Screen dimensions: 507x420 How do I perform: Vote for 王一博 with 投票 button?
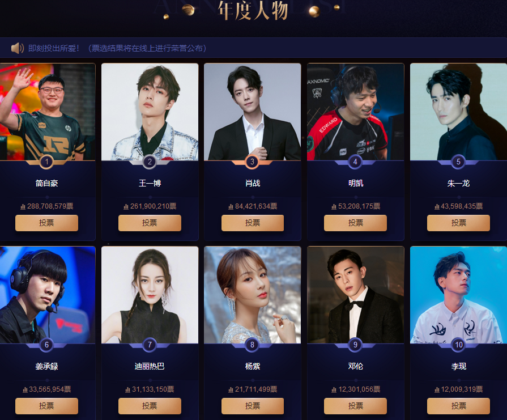(x=150, y=223)
